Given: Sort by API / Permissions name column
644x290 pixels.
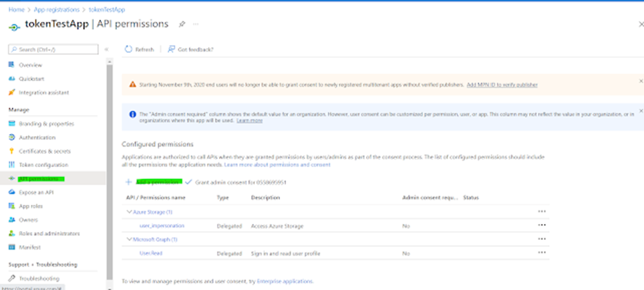Looking at the screenshot, I should tap(156, 198).
